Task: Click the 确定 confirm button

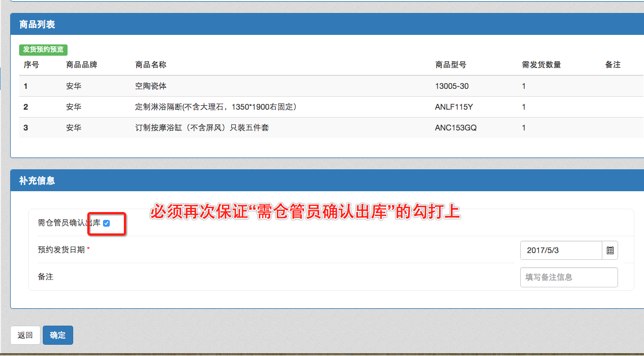Action: point(58,335)
